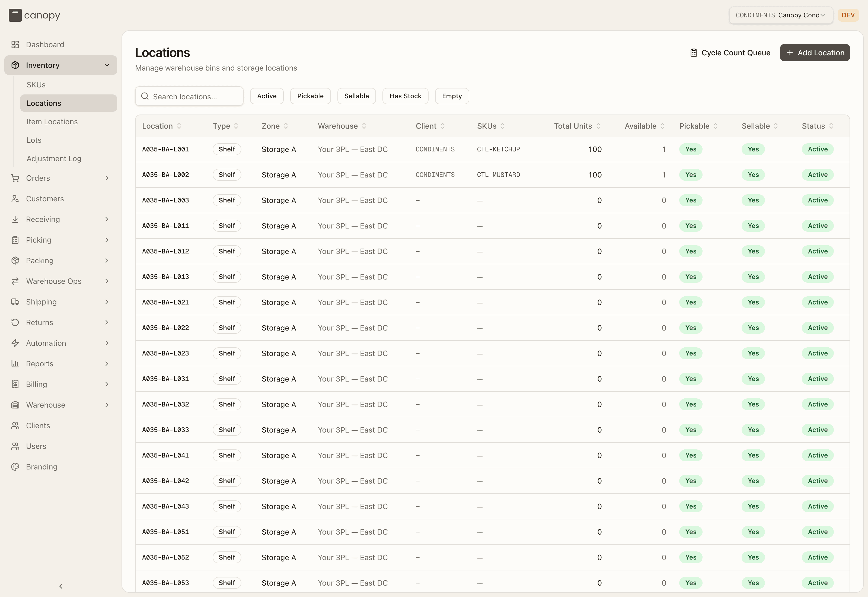Expand the Receiving menu chevron
The width and height of the screenshot is (868, 597).
pyautogui.click(x=107, y=219)
